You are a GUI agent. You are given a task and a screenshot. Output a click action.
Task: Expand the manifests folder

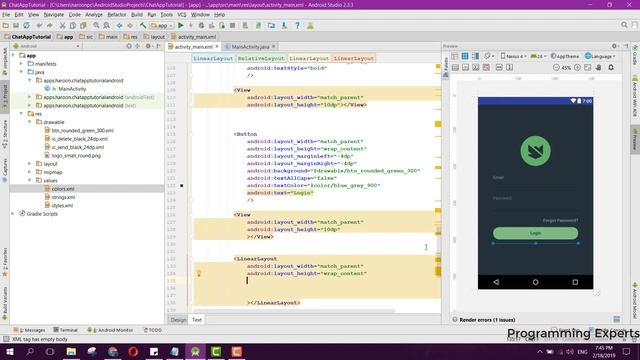tap(21, 64)
